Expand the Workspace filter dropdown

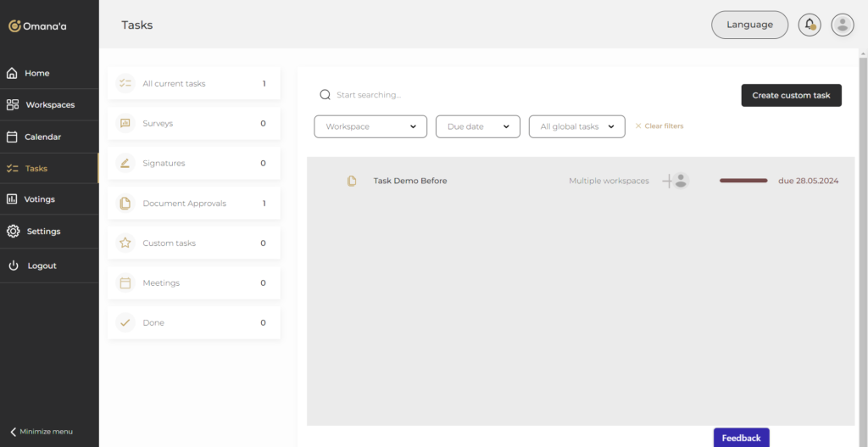[x=370, y=126]
